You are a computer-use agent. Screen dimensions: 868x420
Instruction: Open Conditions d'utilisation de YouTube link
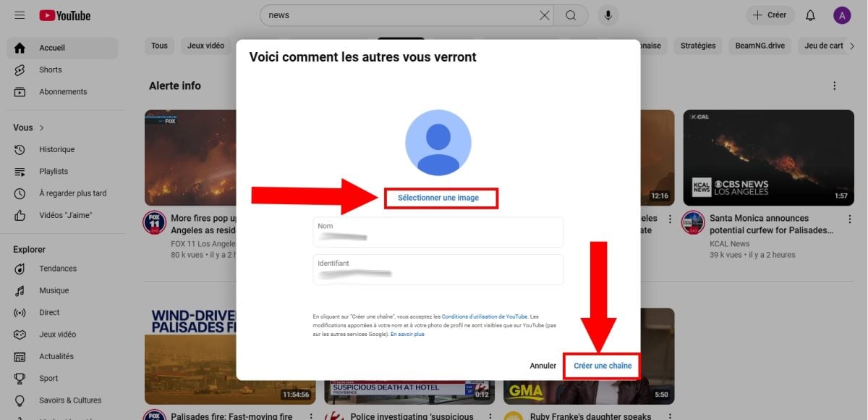[x=484, y=316]
